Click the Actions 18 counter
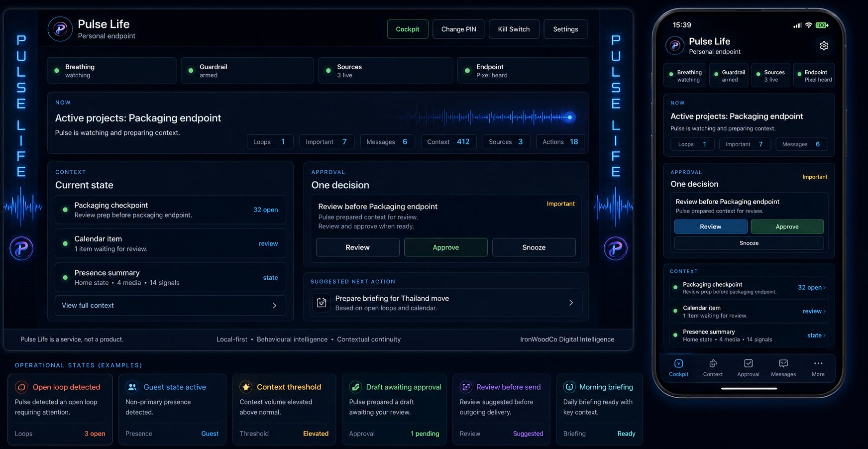The width and height of the screenshot is (868, 449). coord(560,142)
